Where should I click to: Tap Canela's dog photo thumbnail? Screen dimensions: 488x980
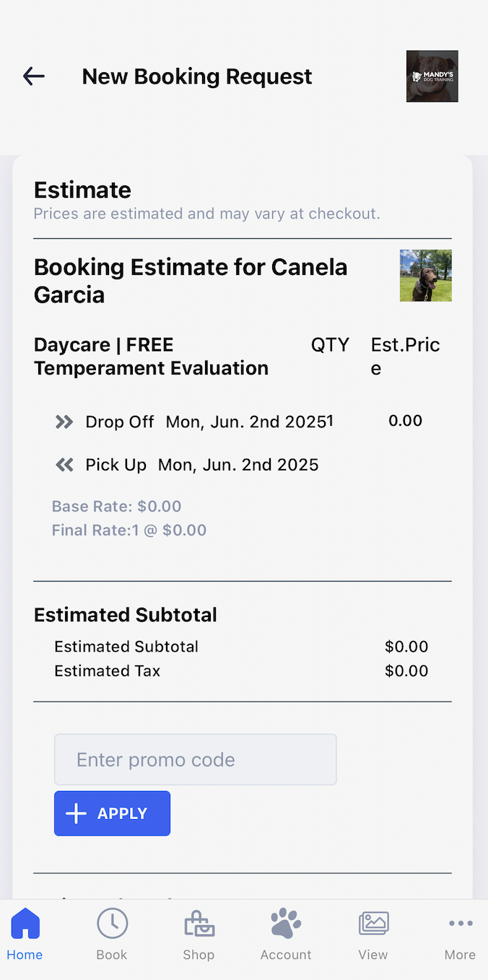426,275
